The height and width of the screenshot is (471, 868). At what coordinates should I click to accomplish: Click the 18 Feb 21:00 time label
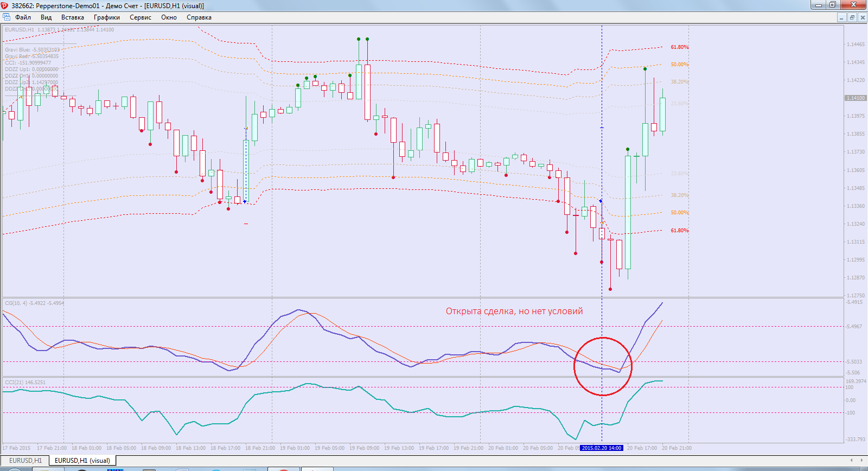pyautogui.click(x=260, y=448)
